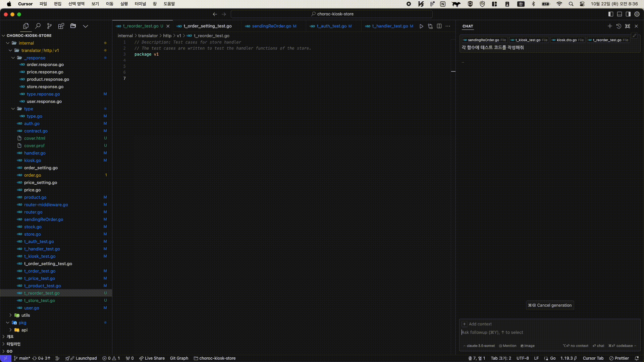Expand the sidebar views chevron dropdown

point(86,26)
